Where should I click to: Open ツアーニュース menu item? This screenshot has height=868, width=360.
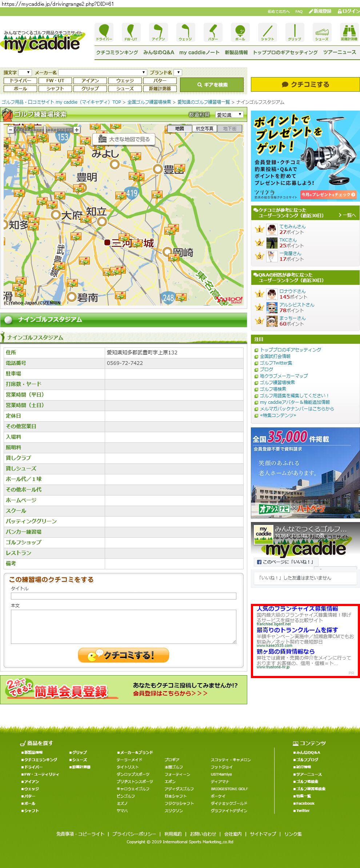click(x=340, y=52)
